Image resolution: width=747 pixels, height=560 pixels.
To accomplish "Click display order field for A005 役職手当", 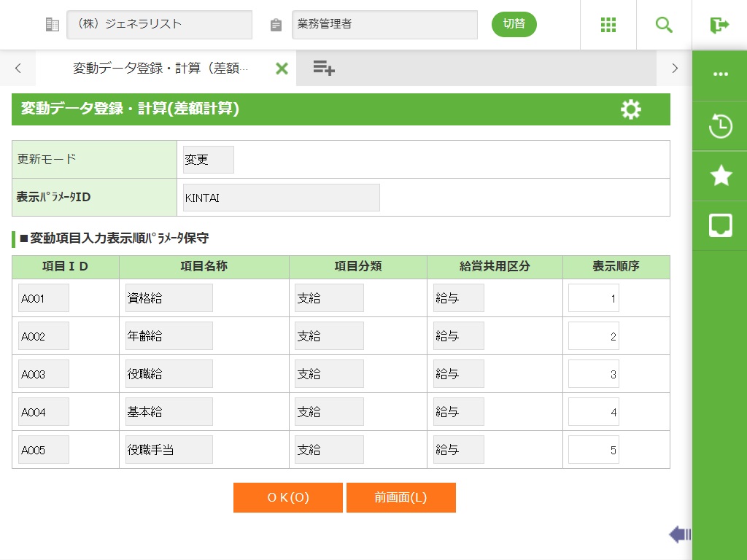I will pos(593,450).
